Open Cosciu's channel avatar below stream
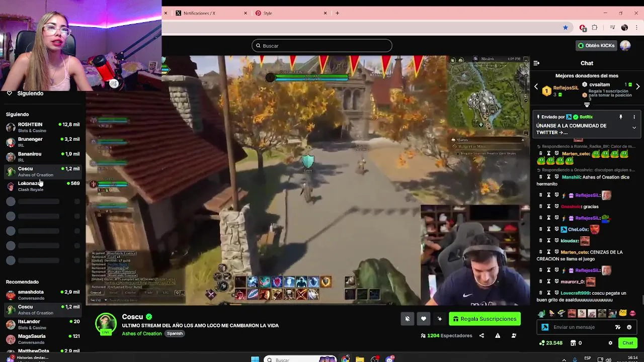 coord(106,324)
